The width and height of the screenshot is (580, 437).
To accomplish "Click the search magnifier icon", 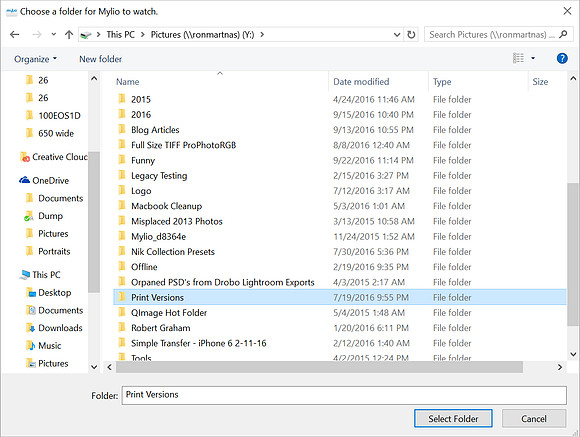I will [563, 34].
